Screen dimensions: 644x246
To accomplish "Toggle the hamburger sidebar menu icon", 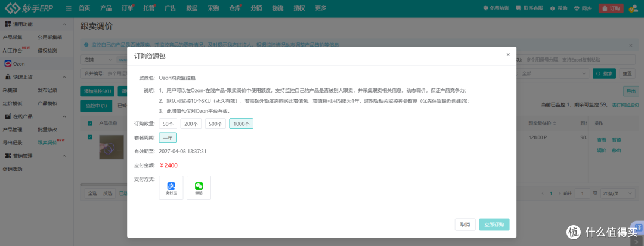I will tap(69, 8).
